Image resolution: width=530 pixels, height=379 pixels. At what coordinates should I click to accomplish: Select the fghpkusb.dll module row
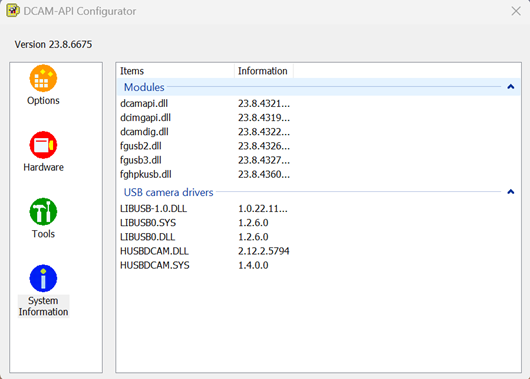(x=318, y=174)
